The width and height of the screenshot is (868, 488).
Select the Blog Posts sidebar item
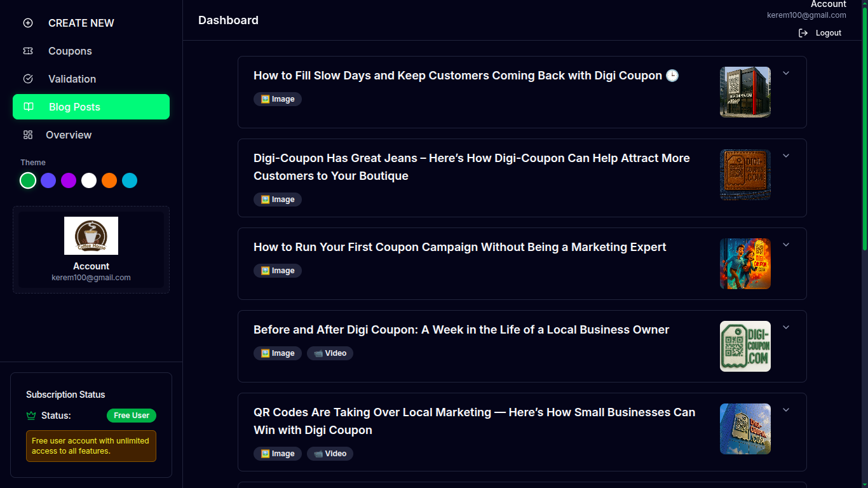click(x=91, y=107)
